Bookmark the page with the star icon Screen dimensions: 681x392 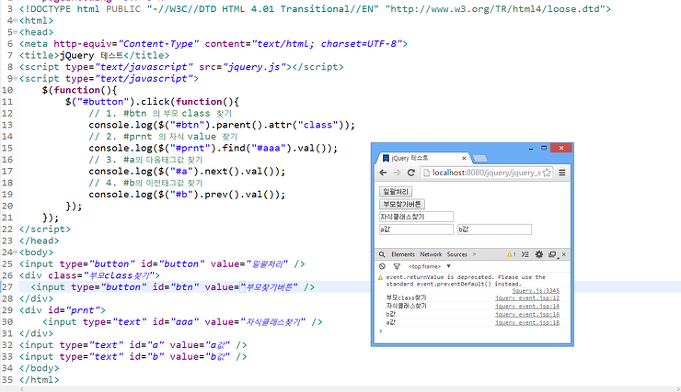547,173
